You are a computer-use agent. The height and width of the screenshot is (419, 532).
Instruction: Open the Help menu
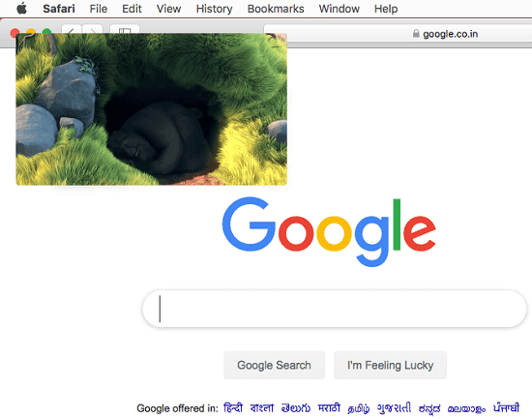click(386, 9)
